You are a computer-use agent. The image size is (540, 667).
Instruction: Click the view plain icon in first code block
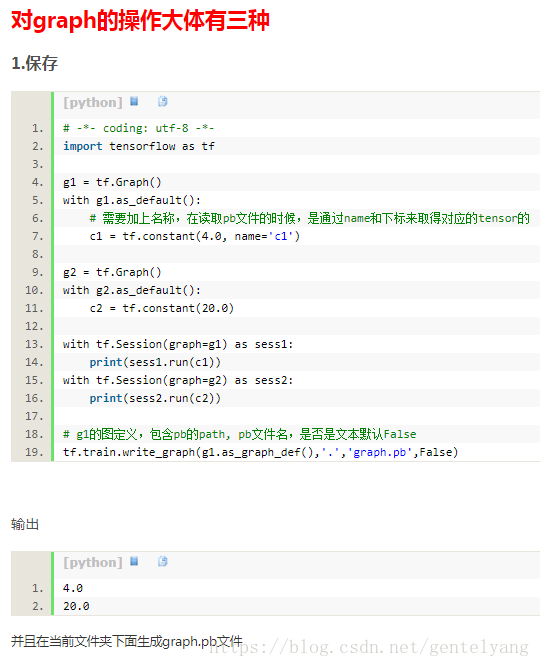pyautogui.click(x=134, y=101)
